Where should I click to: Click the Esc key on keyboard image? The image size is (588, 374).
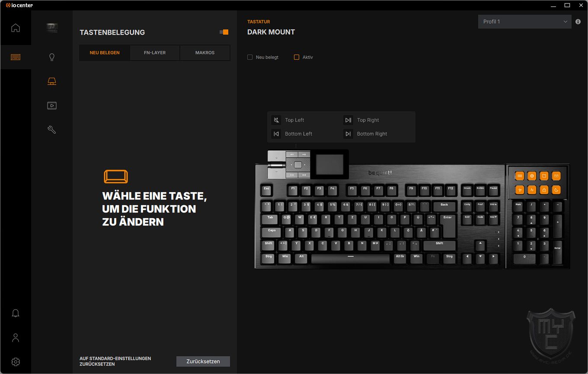pyautogui.click(x=267, y=190)
